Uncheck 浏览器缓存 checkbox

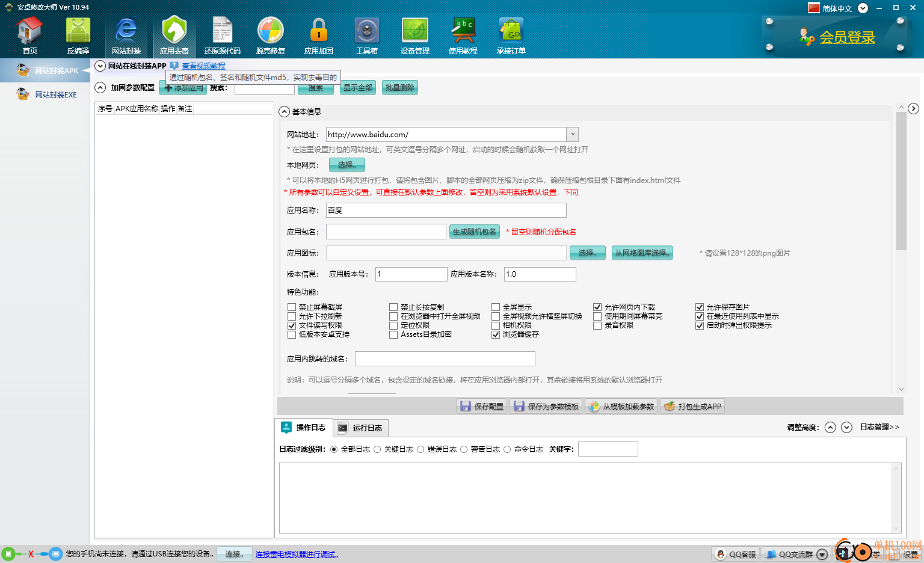[x=496, y=334]
